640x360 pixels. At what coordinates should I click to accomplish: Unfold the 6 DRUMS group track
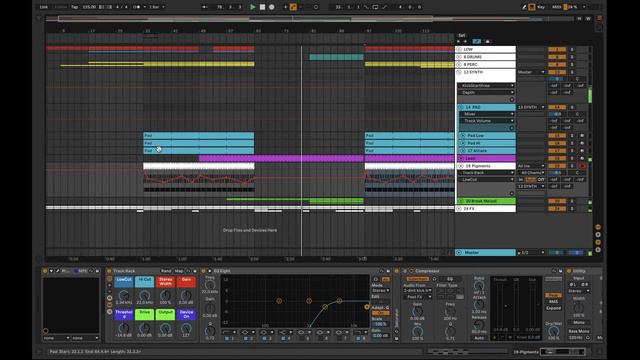[x=459, y=57]
